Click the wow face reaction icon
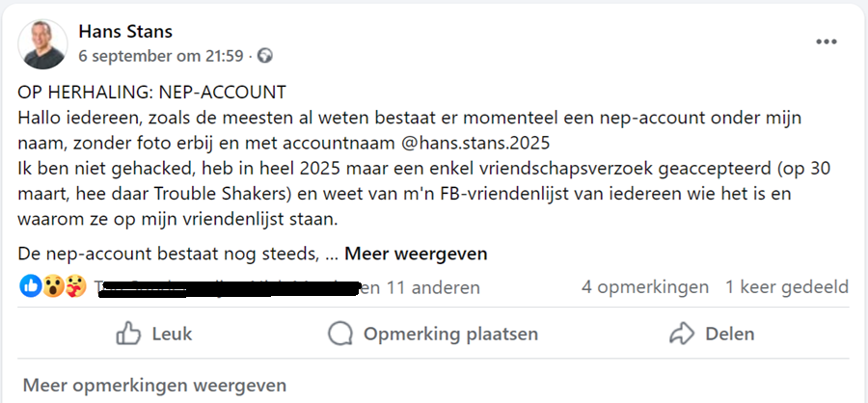This screenshot has height=403, width=868. tap(53, 286)
